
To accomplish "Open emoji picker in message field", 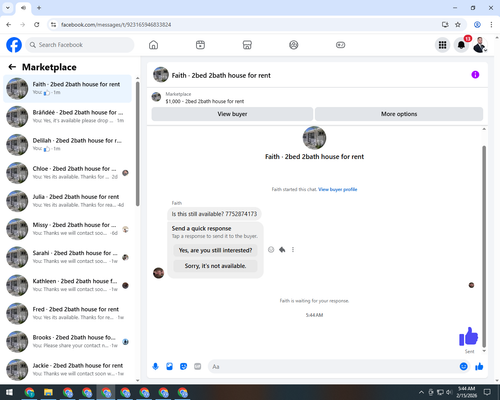I will (463, 367).
